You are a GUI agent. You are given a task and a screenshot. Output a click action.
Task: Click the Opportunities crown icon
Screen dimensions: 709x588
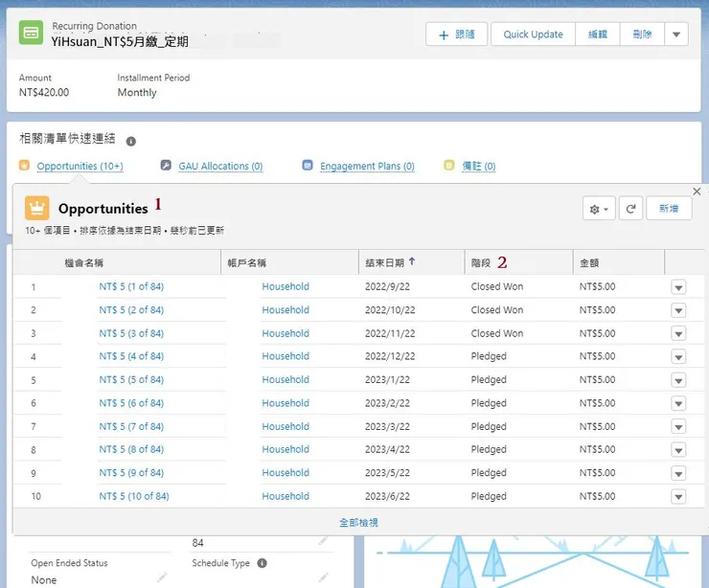(x=37, y=208)
